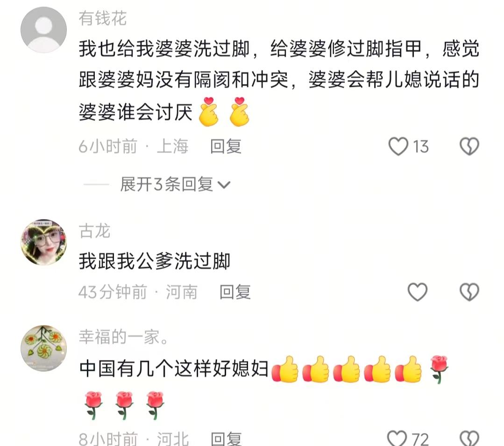
Task: Open username 有钱花 profile link
Action: pyautogui.click(x=103, y=18)
